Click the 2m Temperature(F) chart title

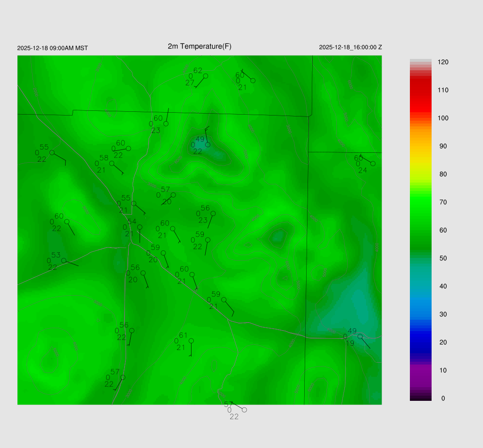(200, 46)
